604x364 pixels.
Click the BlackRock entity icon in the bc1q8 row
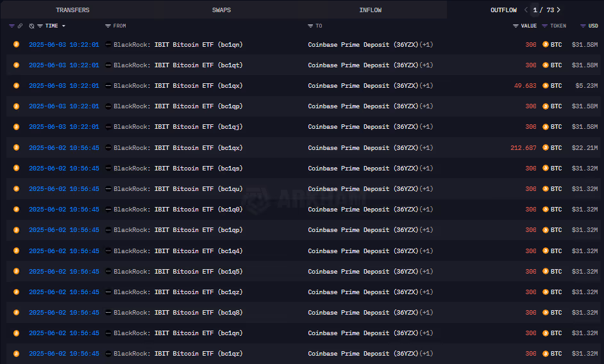[108, 312]
